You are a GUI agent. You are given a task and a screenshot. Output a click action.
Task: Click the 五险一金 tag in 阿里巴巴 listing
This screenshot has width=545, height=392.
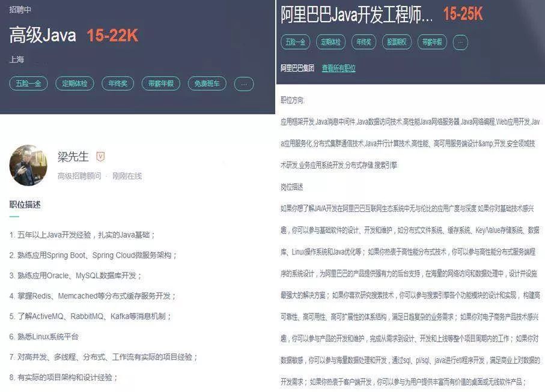pos(296,42)
